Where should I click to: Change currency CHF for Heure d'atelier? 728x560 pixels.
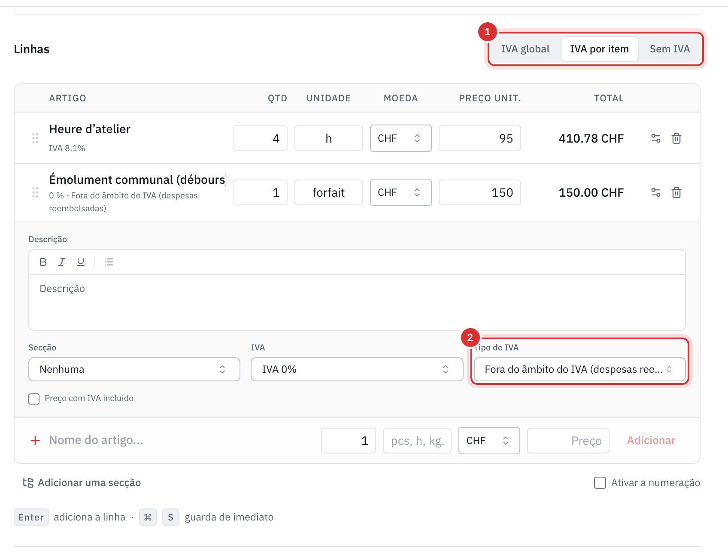point(401,138)
